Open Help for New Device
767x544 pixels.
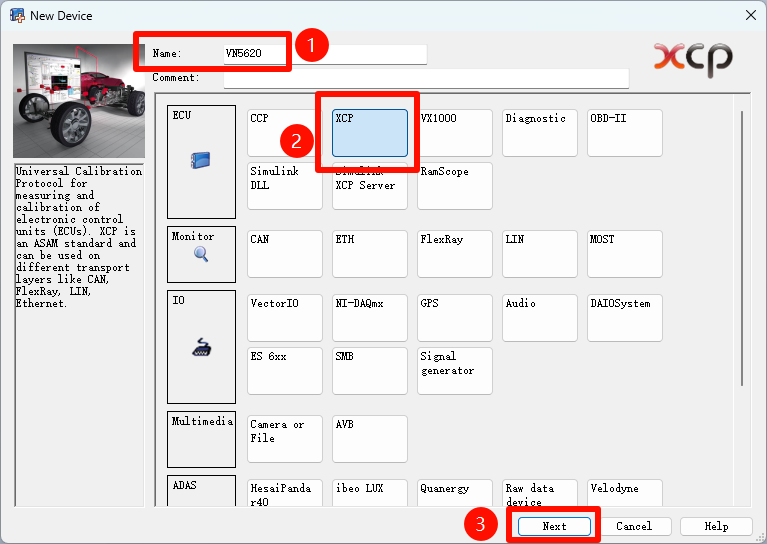point(716,526)
